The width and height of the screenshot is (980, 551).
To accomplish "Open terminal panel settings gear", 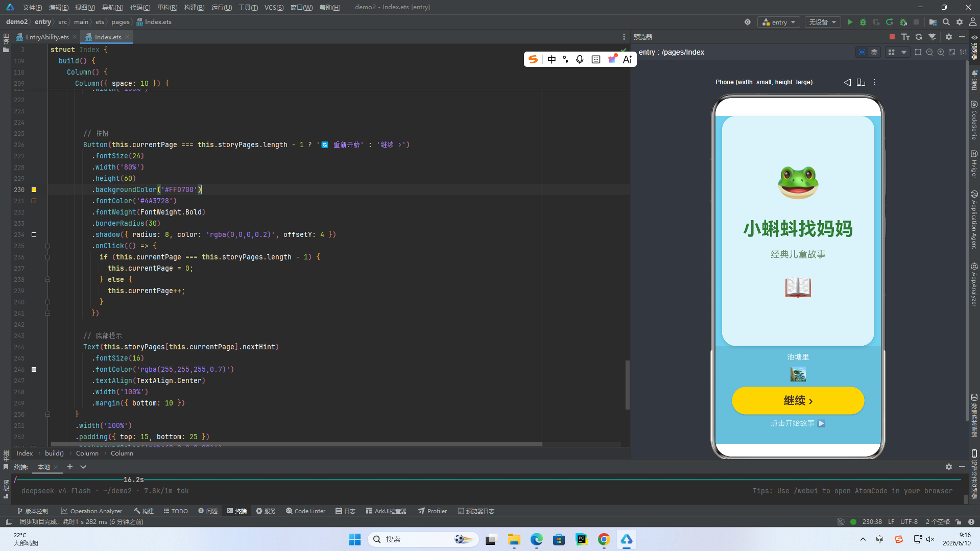I will 949,467.
